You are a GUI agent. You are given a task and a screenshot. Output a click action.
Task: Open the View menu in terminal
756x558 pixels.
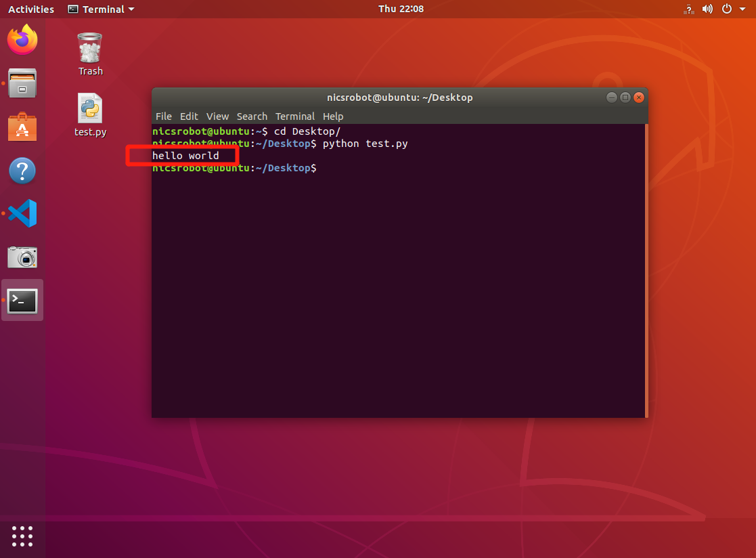click(x=217, y=116)
